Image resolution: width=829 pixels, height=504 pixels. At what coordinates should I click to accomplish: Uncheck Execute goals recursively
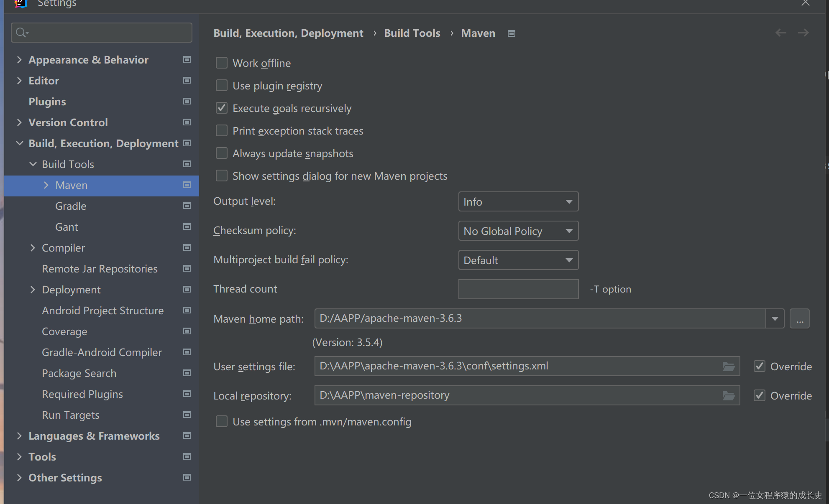(222, 108)
